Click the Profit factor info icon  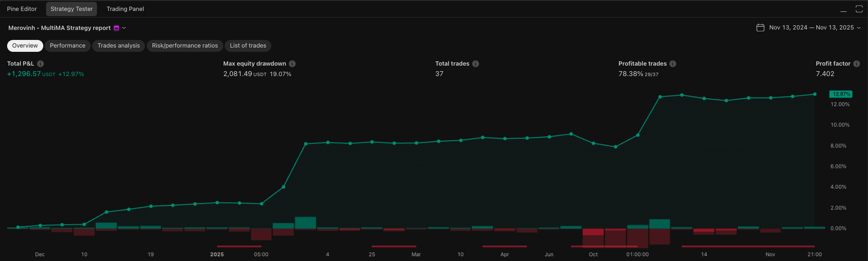click(x=857, y=64)
